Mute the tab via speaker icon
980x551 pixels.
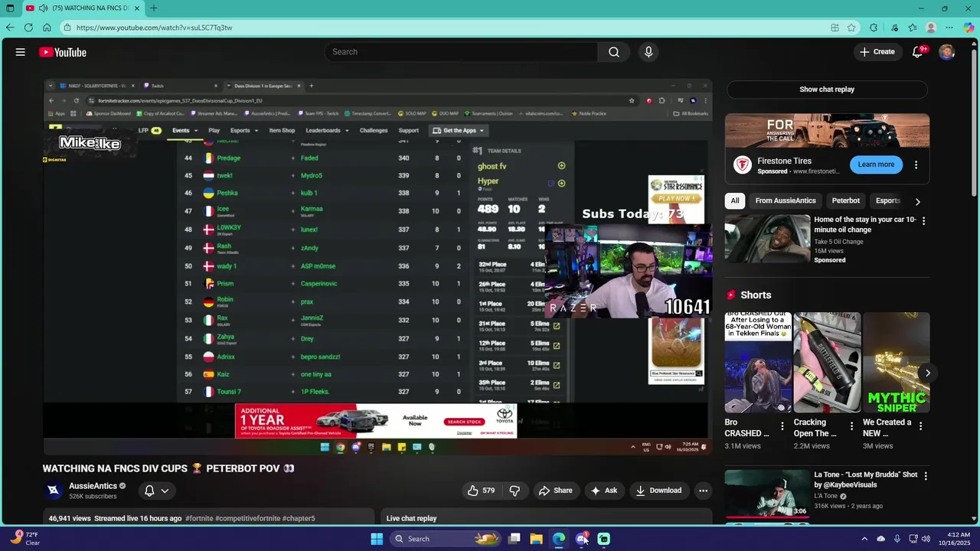point(43,8)
